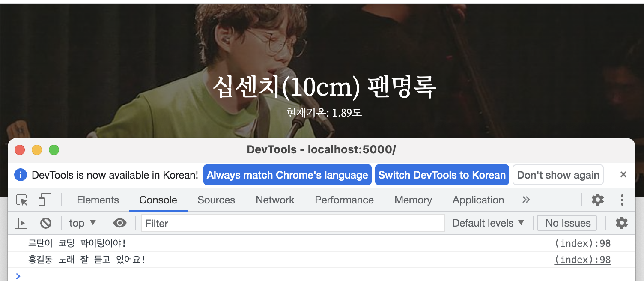Click Switch DevTools to Korean button
Viewport: 644px width, 281px height.
(x=442, y=175)
